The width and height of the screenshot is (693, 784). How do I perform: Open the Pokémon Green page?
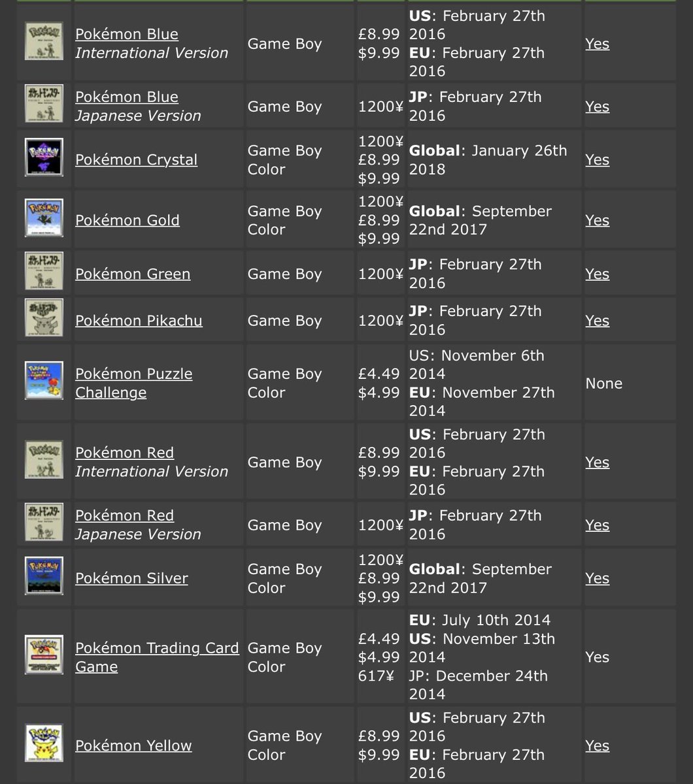(x=133, y=274)
